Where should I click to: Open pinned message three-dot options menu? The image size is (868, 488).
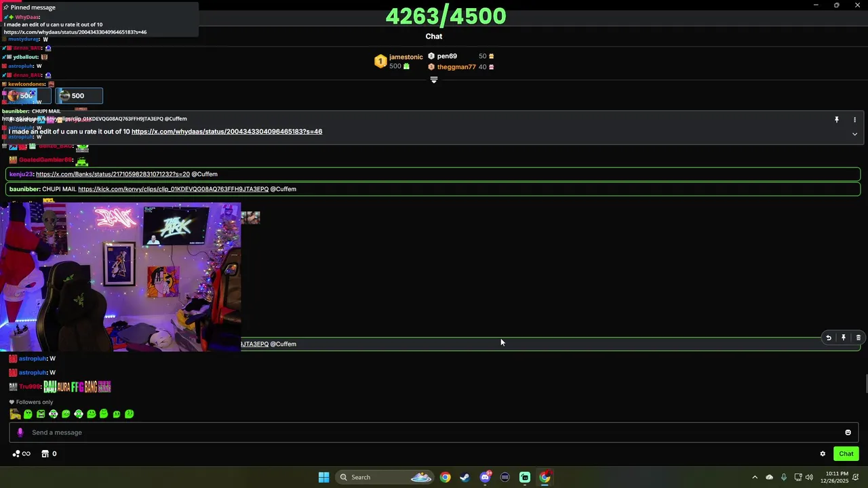click(854, 119)
